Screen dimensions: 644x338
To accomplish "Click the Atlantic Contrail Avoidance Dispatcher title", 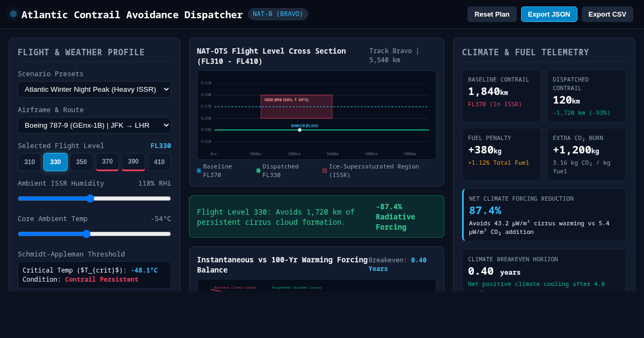I will click(x=132, y=14).
